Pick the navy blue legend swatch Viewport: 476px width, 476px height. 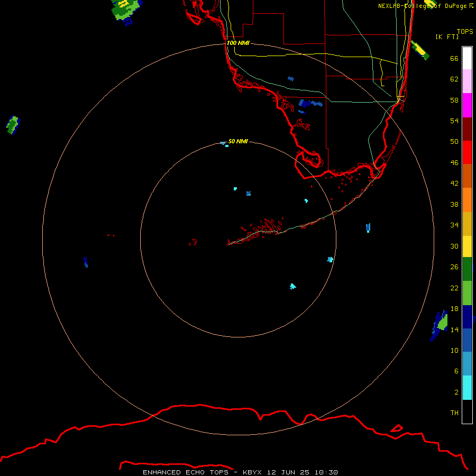click(x=467, y=317)
